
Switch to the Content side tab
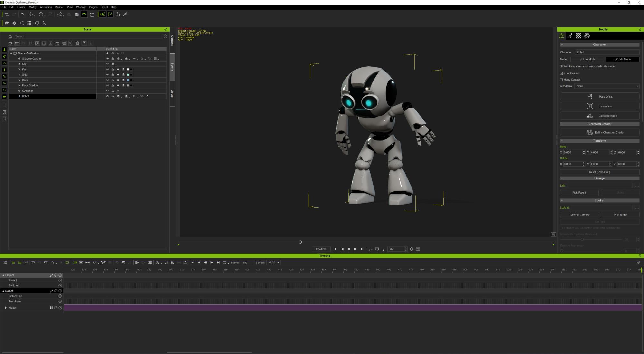172,41
